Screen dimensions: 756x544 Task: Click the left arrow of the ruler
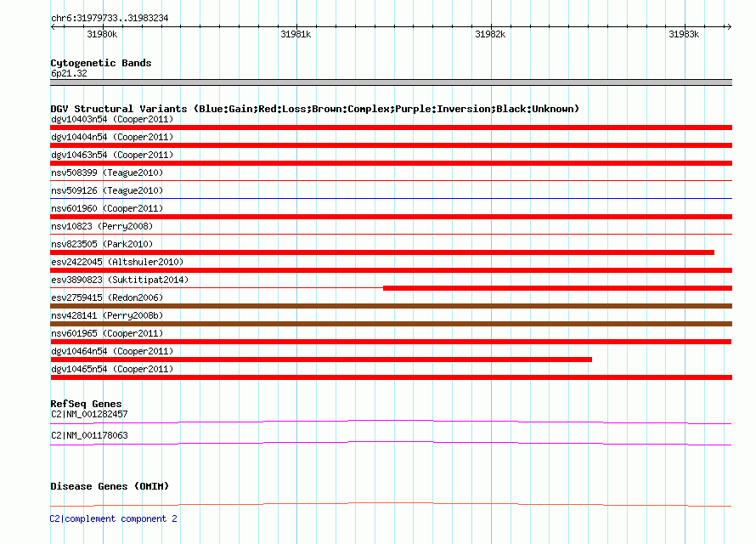click(53, 26)
